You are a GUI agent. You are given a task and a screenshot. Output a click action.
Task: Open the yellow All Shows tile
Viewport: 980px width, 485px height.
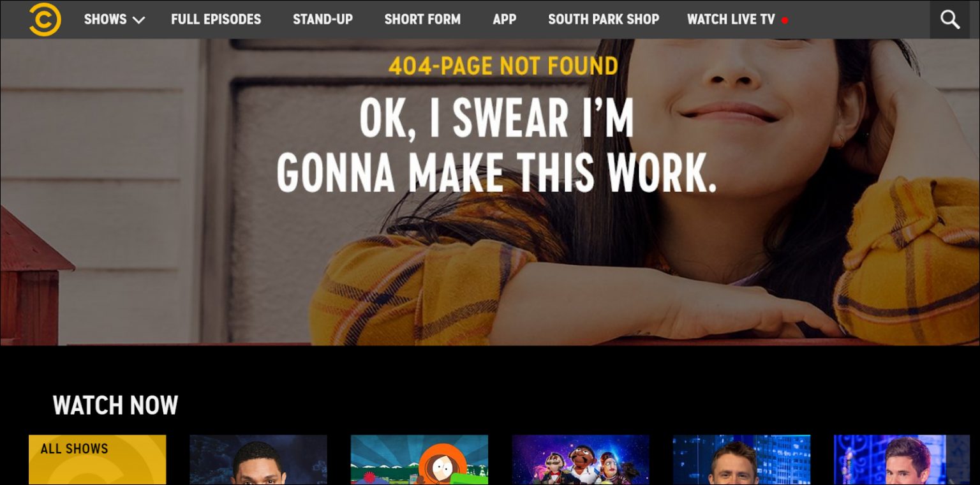point(97,459)
